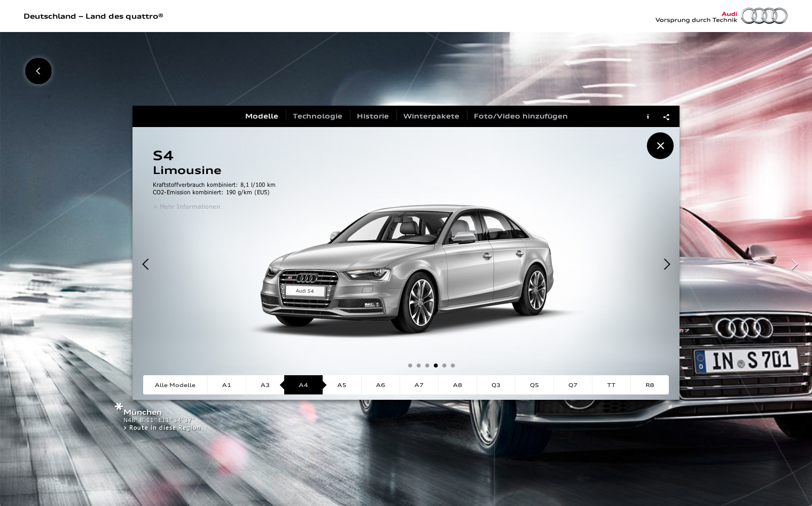Switch to the Technologie tab
The height and width of the screenshot is (506, 812).
317,116
